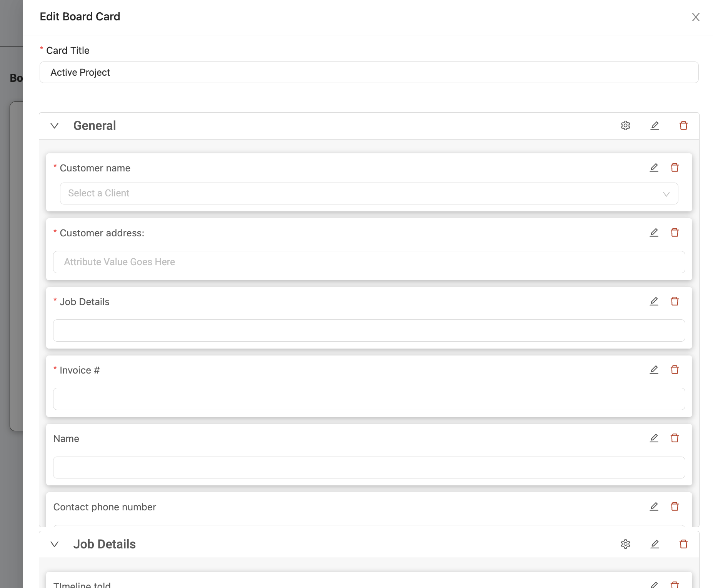The height and width of the screenshot is (588, 713).
Task: Edit the Job Details section name
Action: tap(655, 544)
